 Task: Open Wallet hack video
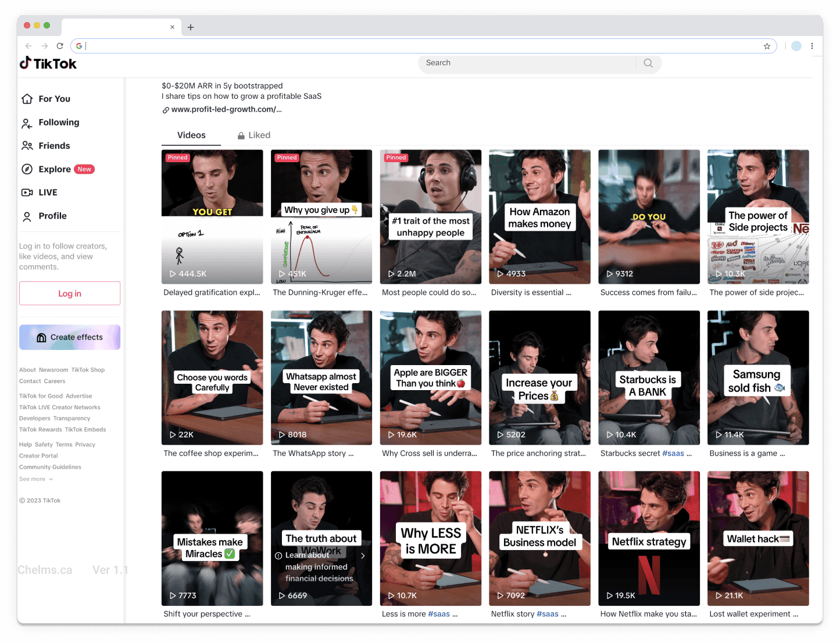(x=759, y=538)
